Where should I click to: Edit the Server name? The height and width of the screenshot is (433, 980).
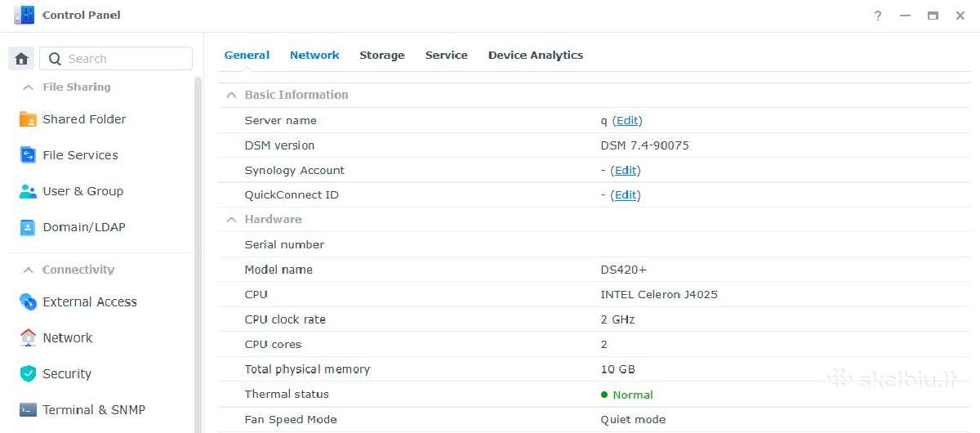point(627,121)
